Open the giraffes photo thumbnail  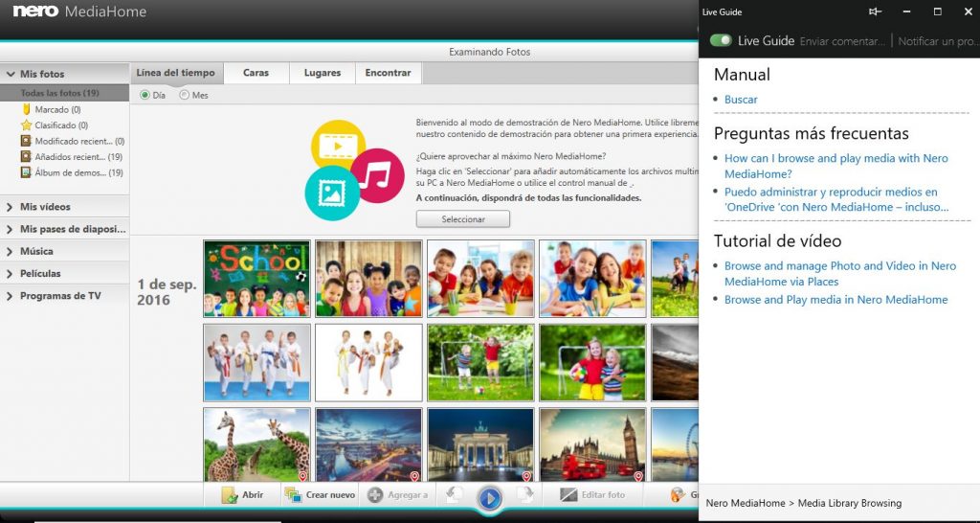[x=256, y=444]
